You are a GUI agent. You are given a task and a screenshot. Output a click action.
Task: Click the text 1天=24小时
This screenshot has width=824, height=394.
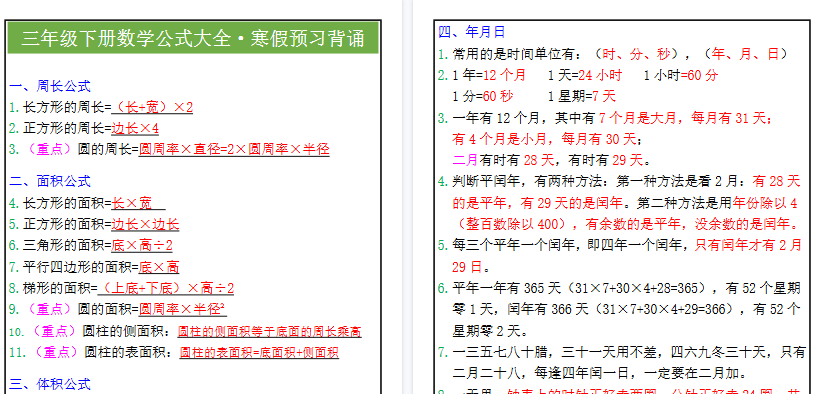[585, 75]
